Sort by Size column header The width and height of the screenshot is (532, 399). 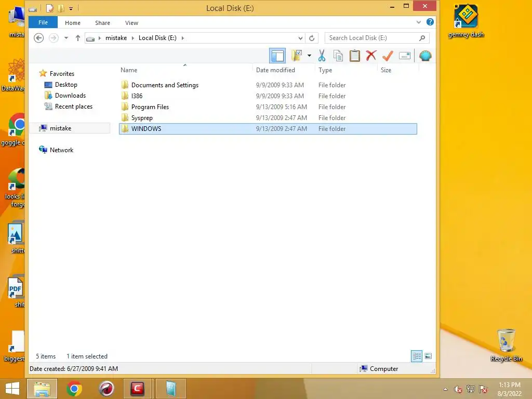pyautogui.click(x=386, y=70)
